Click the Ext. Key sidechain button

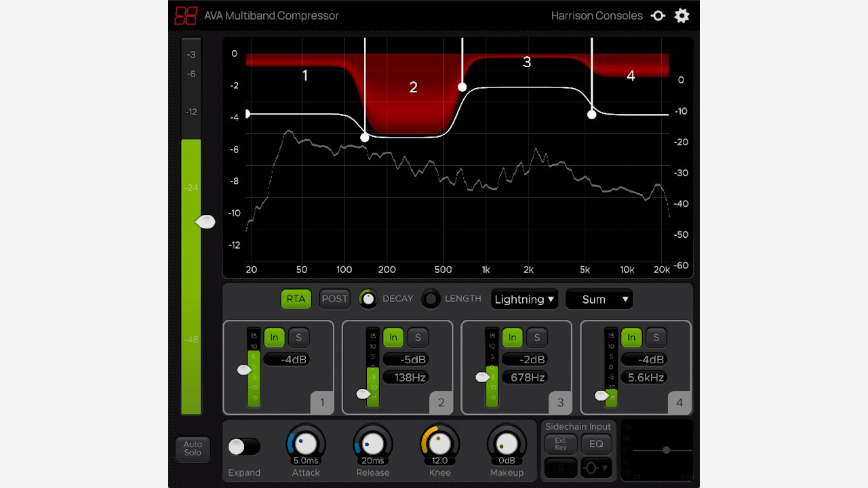[x=560, y=445]
